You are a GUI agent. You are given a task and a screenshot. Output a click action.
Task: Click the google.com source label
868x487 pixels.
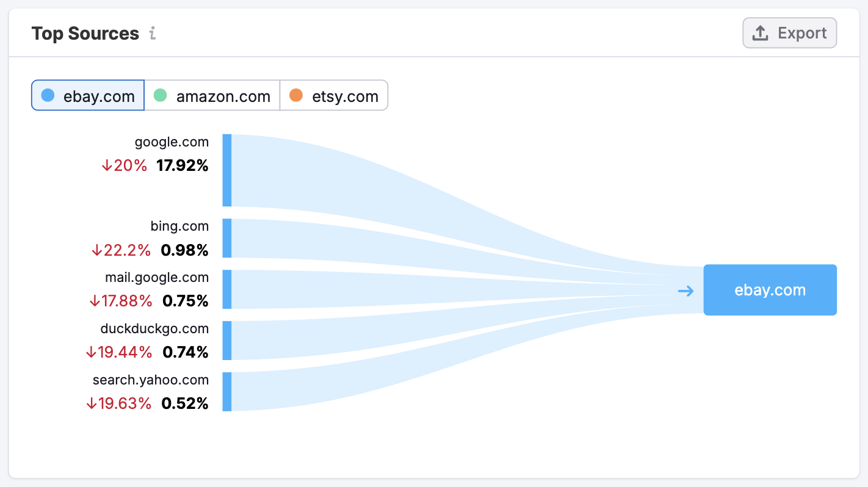pyautogui.click(x=172, y=142)
